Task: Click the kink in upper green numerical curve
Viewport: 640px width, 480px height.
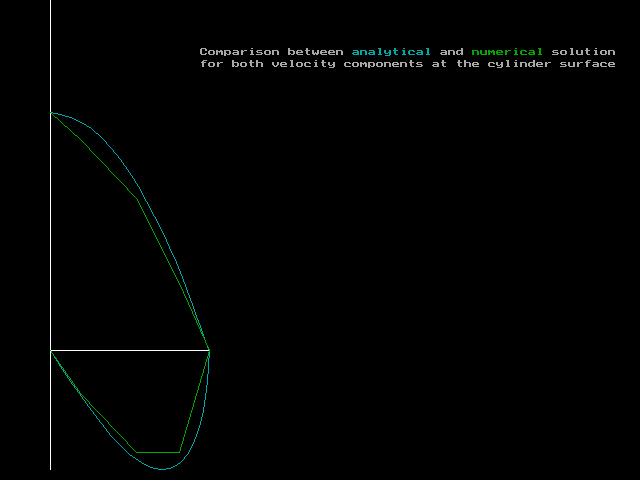Action: tap(137, 199)
